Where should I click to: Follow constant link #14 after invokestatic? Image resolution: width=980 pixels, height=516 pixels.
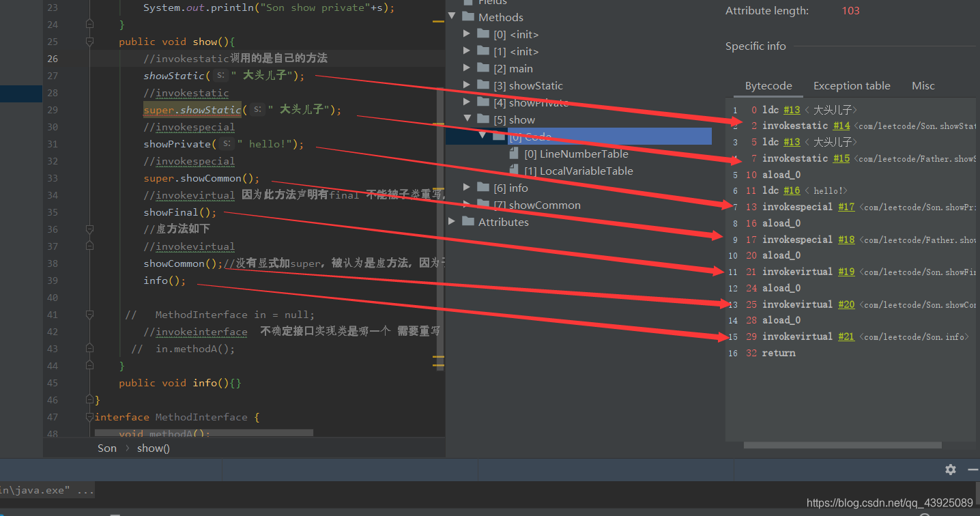pos(841,126)
